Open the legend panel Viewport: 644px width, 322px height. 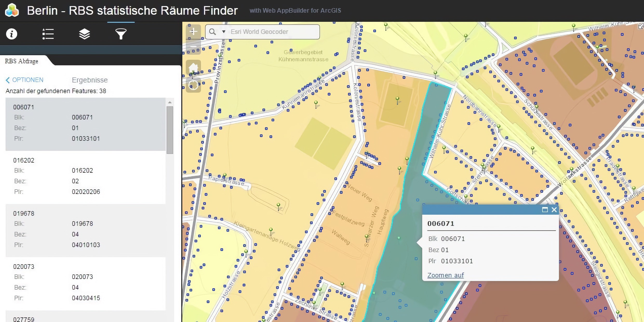(48, 34)
